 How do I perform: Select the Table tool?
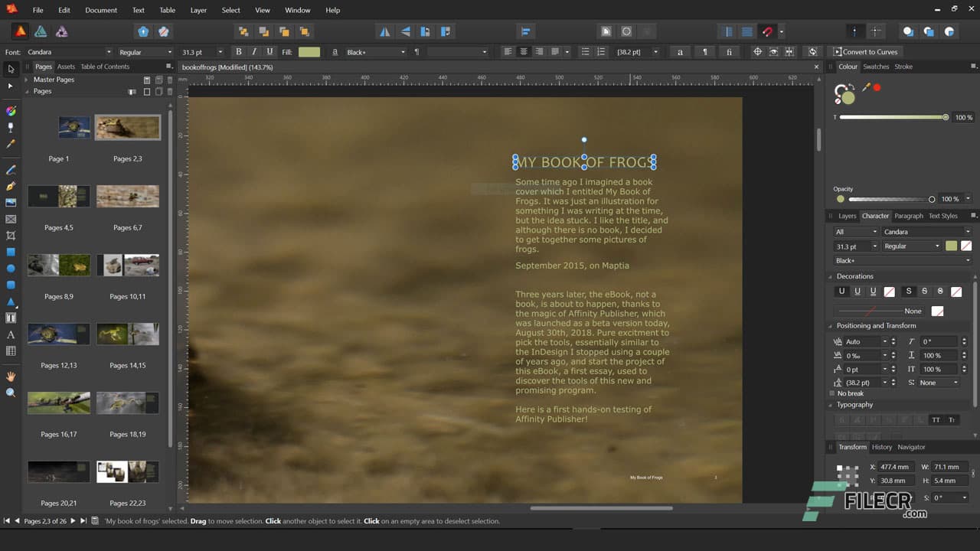tap(11, 350)
